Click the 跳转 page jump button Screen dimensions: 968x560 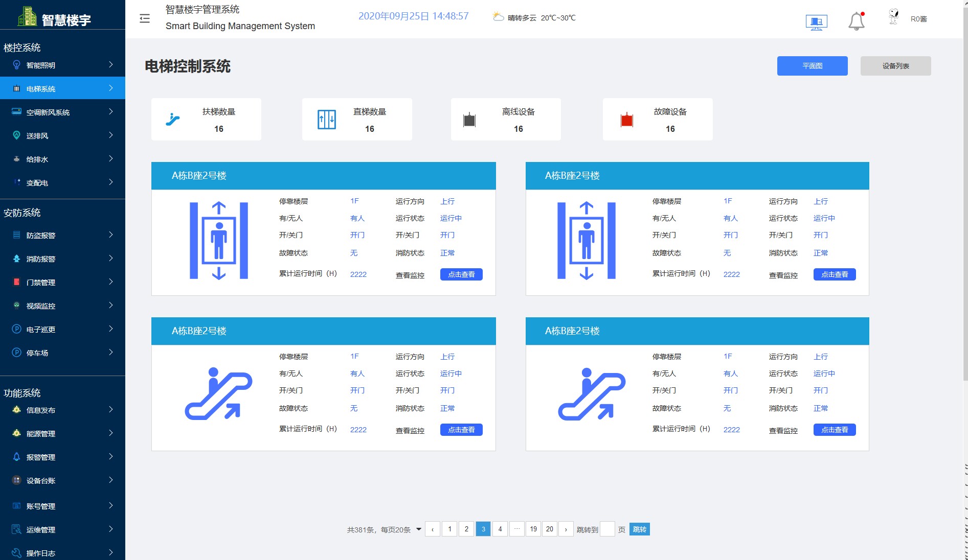coord(639,529)
